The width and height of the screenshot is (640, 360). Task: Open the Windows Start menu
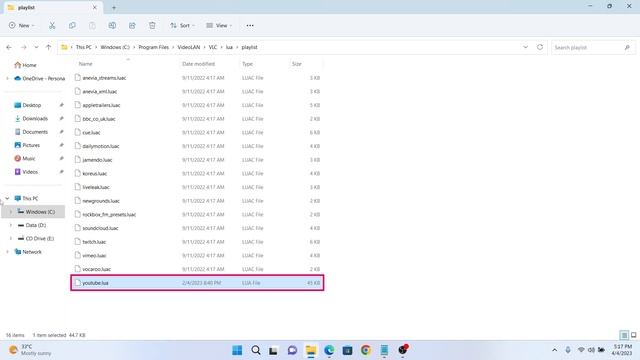point(237,350)
